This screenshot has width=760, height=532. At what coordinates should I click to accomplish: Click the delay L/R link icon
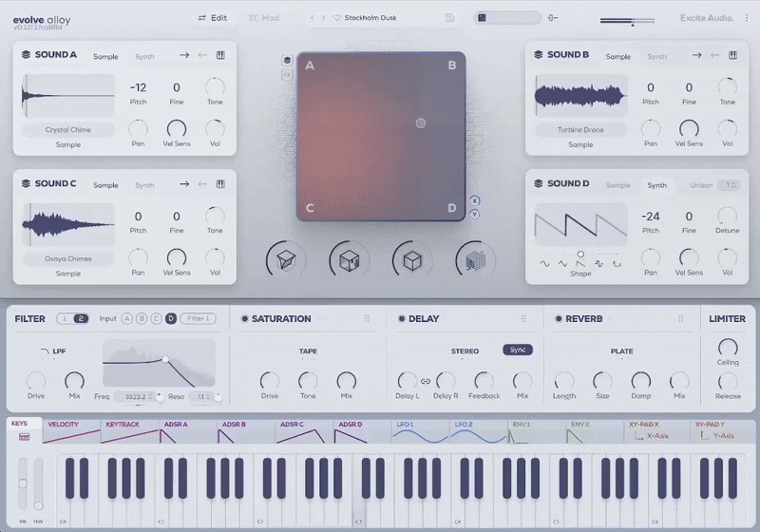click(425, 381)
